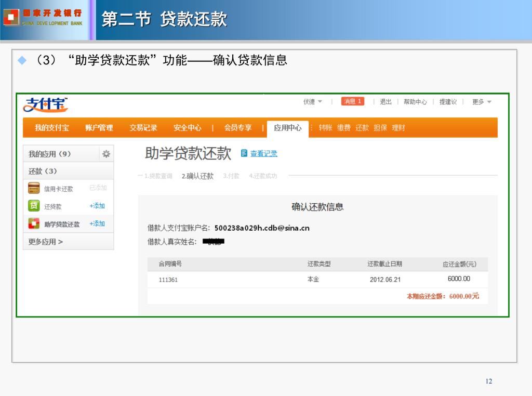Open the 消息 1 notification badge
532x396 pixels.
(352, 101)
